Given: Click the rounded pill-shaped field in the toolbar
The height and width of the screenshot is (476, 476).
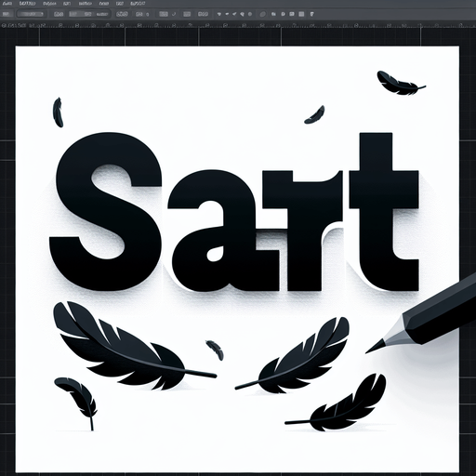Looking at the screenshot, I should pos(32,14).
